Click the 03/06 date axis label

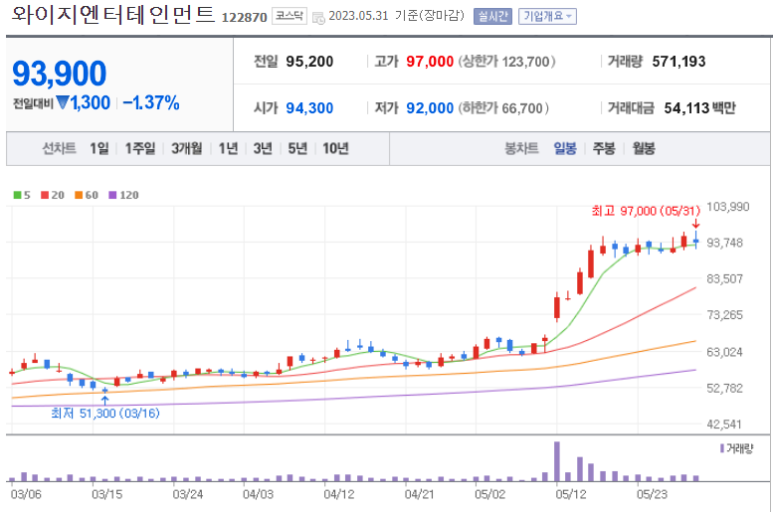[26, 494]
